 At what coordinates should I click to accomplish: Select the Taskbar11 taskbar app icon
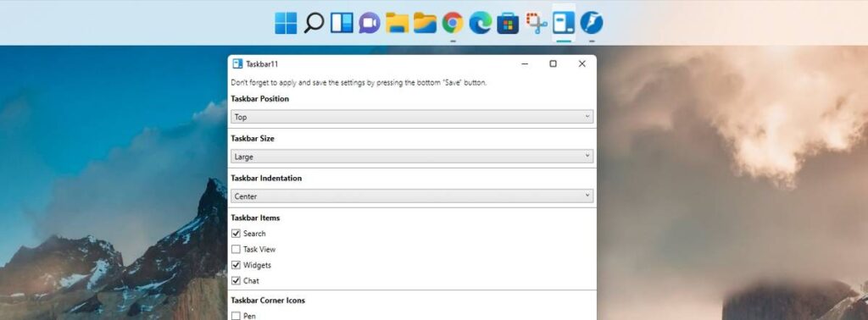[x=564, y=23]
